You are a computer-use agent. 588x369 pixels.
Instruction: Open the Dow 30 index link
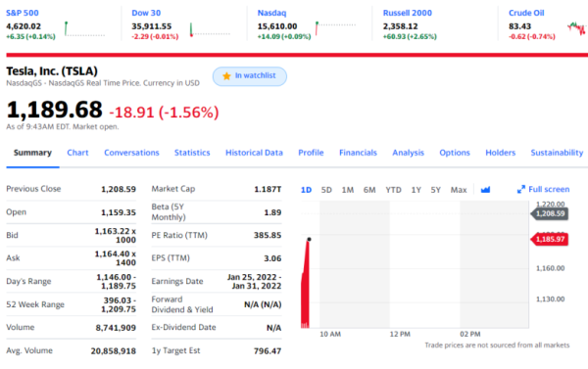[146, 13]
